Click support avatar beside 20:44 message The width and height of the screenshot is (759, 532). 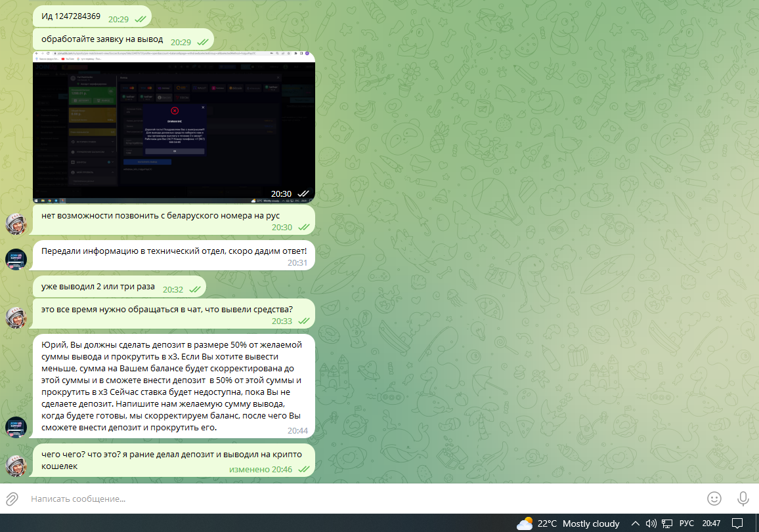pos(16,427)
